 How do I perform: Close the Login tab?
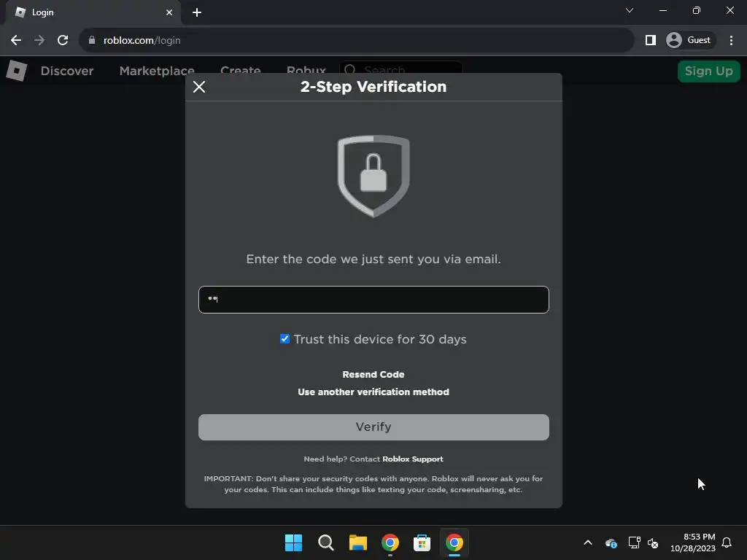[169, 12]
